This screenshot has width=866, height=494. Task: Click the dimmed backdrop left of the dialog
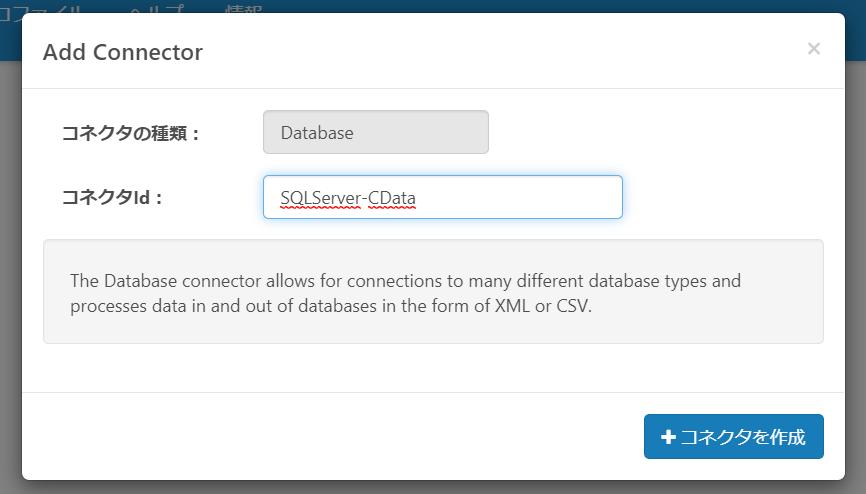[10, 276]
